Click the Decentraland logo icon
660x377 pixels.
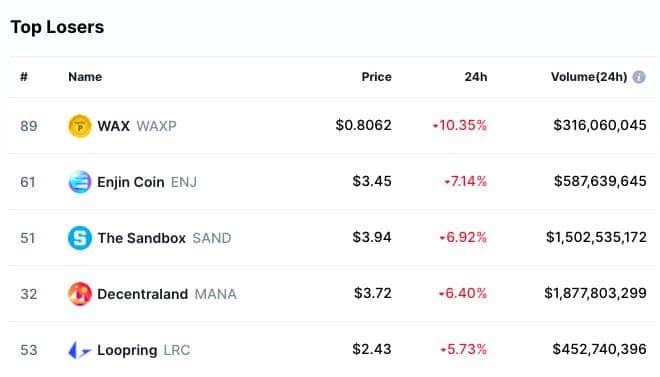(x=80, y=294)
